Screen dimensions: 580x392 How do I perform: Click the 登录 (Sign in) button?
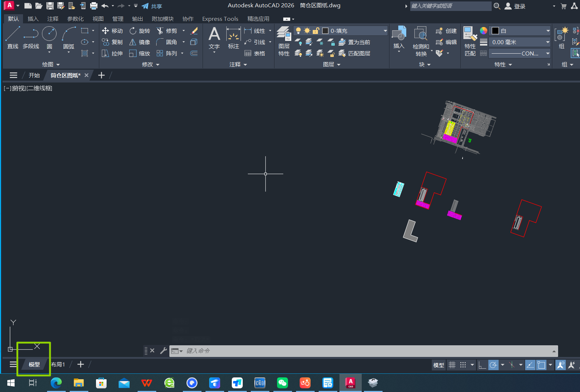point(515,6)
